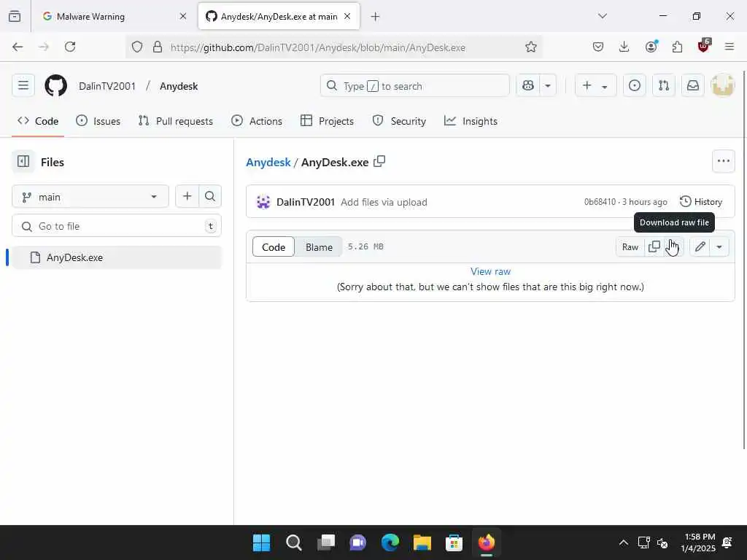
Task: Open the uBlock Origin extension icon
Action: (704, 46)
